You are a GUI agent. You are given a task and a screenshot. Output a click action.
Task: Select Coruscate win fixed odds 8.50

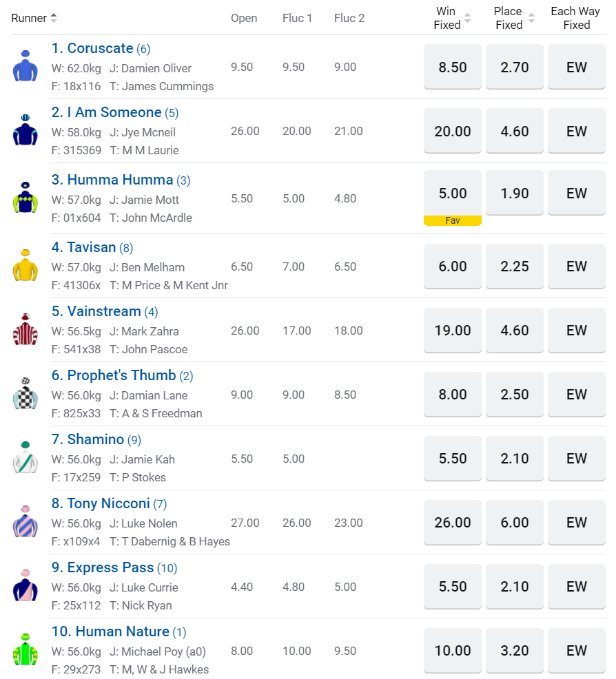coord(453,67)
